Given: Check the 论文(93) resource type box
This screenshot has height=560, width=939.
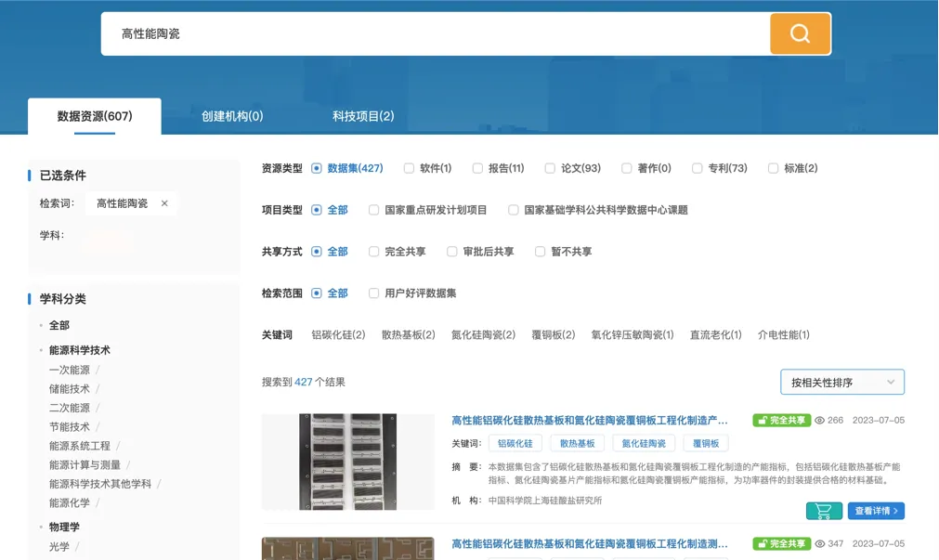Looking at the screenshot, I should [550, 168].
